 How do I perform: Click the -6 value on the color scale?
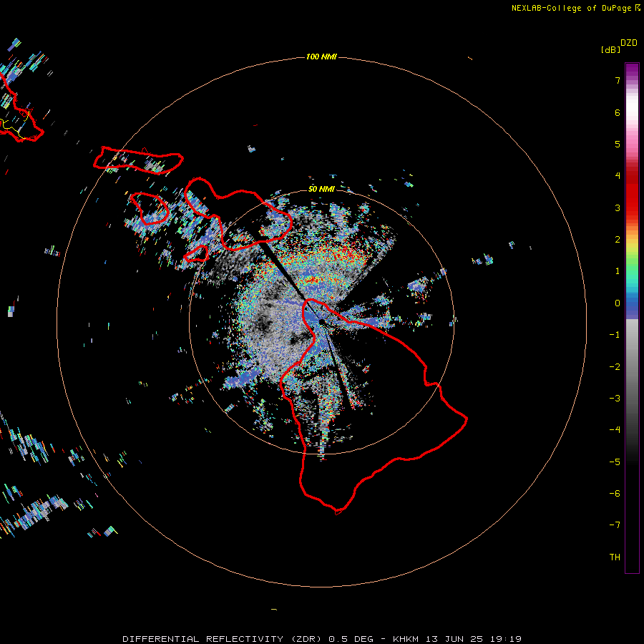[x=615, y=494]
